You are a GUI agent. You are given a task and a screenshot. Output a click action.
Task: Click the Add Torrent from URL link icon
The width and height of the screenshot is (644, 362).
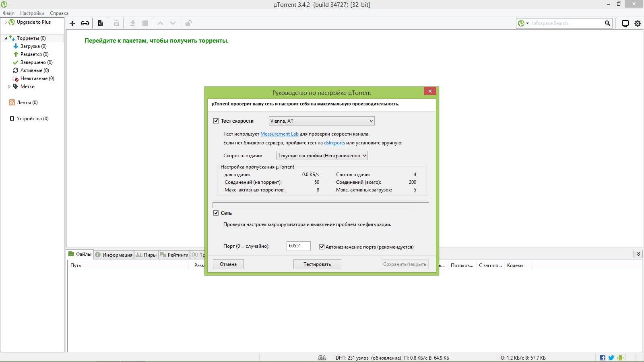pos(85,23)
